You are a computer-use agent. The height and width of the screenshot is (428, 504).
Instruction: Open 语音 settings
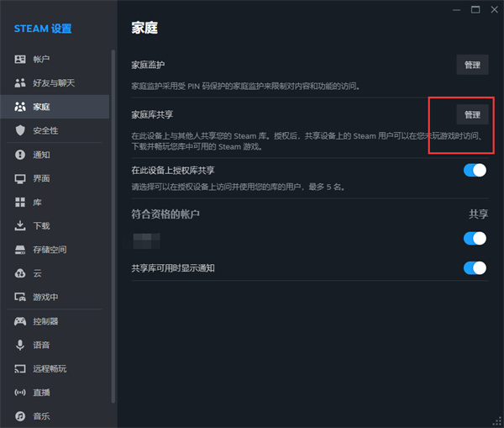[x=55, y=345]
